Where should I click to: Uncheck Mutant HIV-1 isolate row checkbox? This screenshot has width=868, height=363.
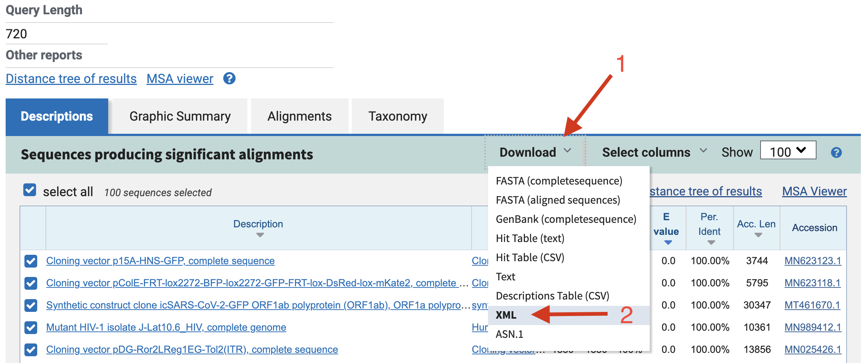point(31,328)
